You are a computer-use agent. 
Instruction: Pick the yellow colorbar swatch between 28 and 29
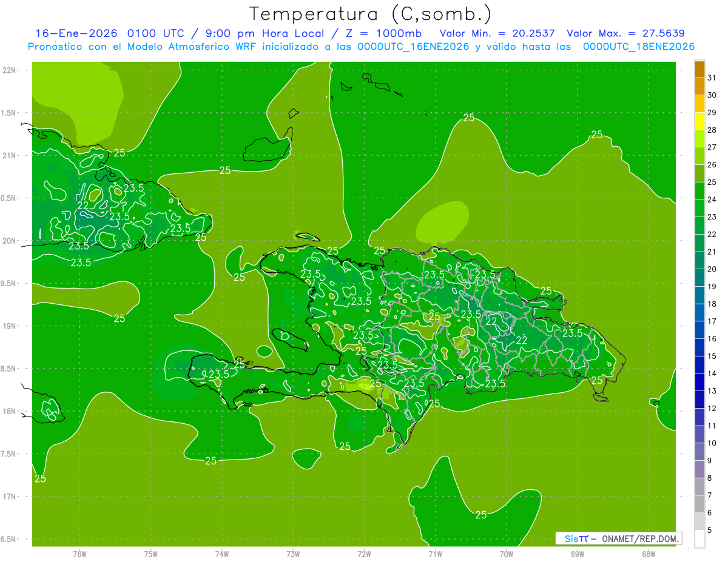pyautogui.click(x=699, y=121)
